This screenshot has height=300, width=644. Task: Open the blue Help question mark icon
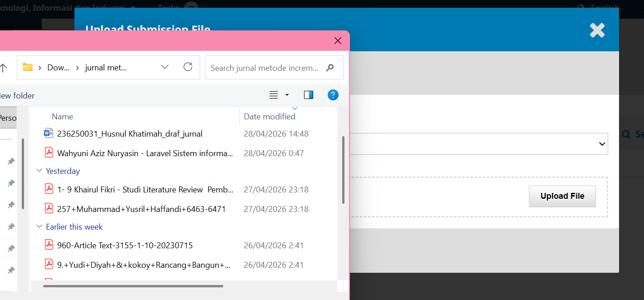pyautogui.click(x=333, y=95)
